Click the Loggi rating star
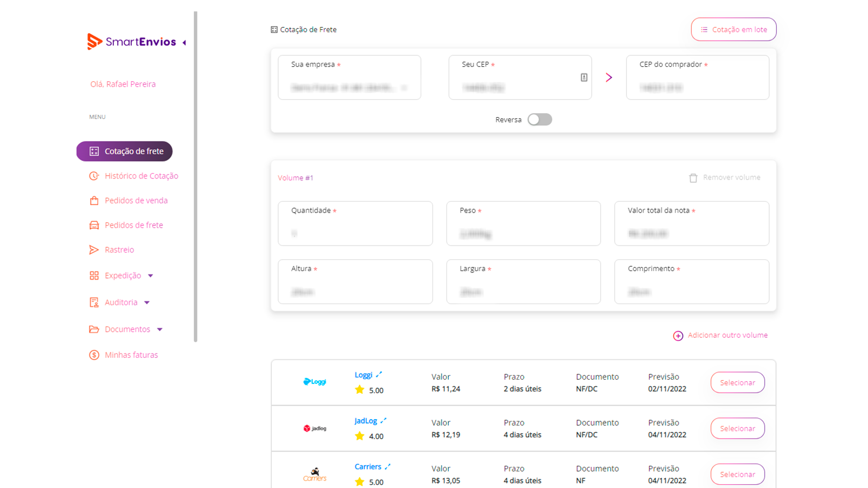 pos(359,389)
